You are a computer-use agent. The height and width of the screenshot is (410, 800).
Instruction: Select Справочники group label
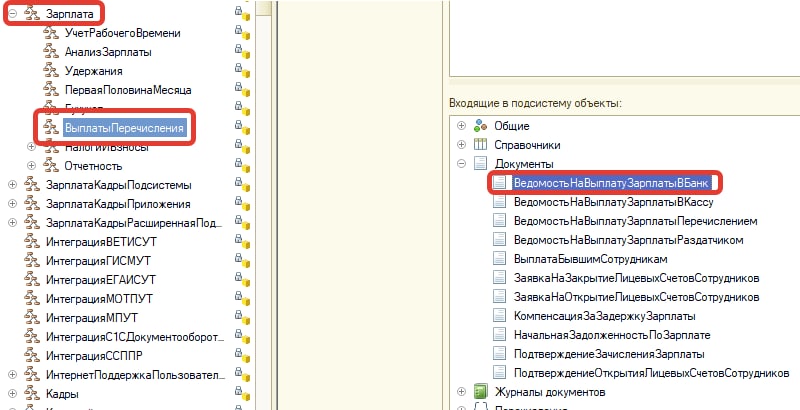(528, 145)
